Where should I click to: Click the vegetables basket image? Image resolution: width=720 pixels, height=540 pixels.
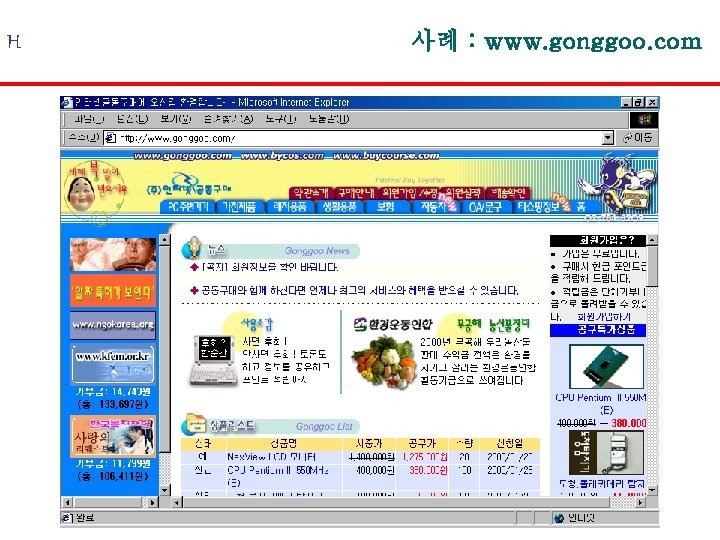click(x=384, y=363)
